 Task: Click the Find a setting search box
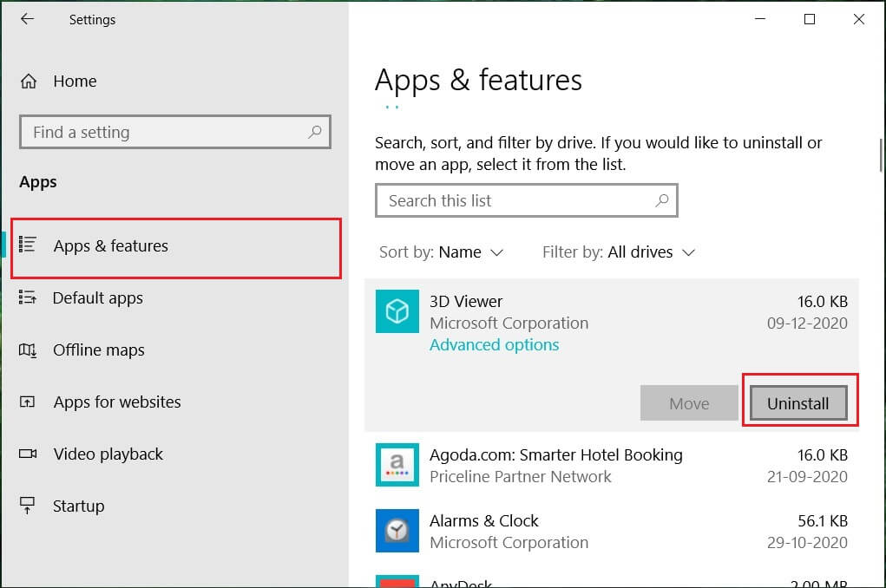pos(165,133)
